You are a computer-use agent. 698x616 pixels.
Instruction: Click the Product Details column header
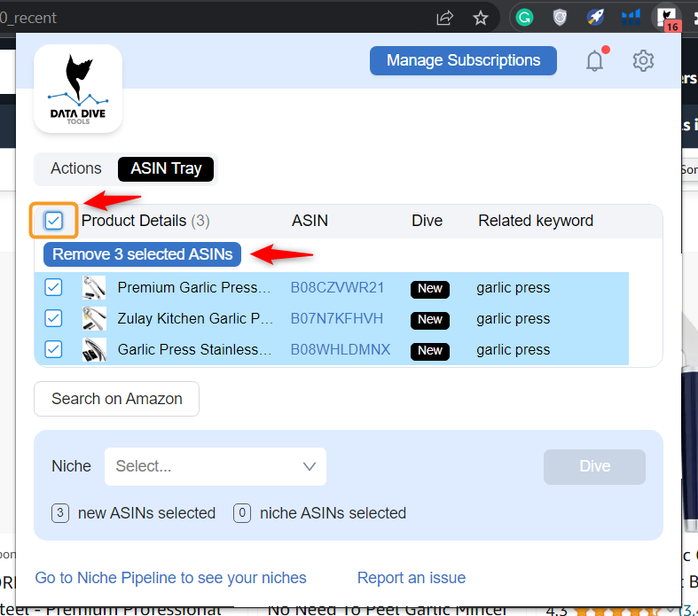pyautogui.click(x=145, y=221)
